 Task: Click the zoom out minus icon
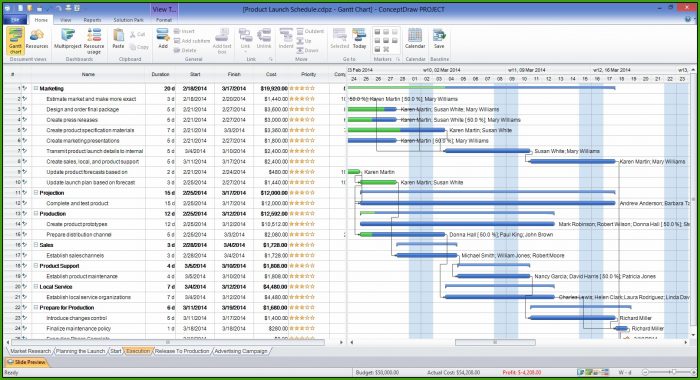point(646,372)
